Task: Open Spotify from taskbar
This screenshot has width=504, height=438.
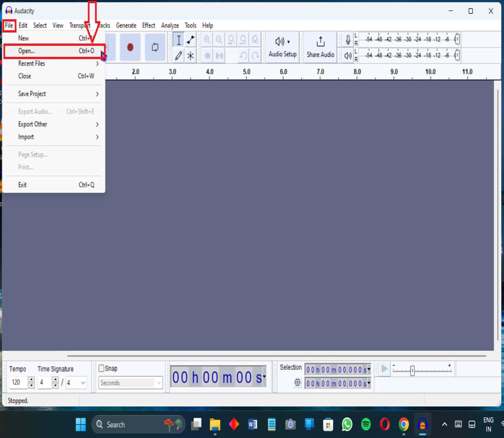Action: point(366,425)
